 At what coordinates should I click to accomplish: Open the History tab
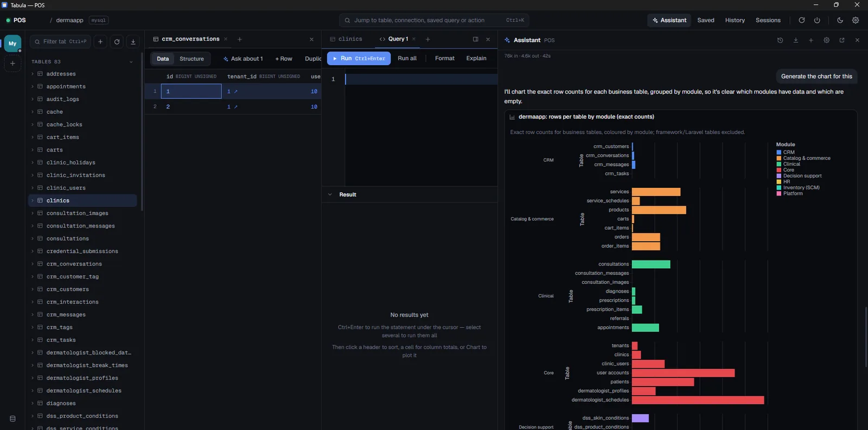point(735,20)
